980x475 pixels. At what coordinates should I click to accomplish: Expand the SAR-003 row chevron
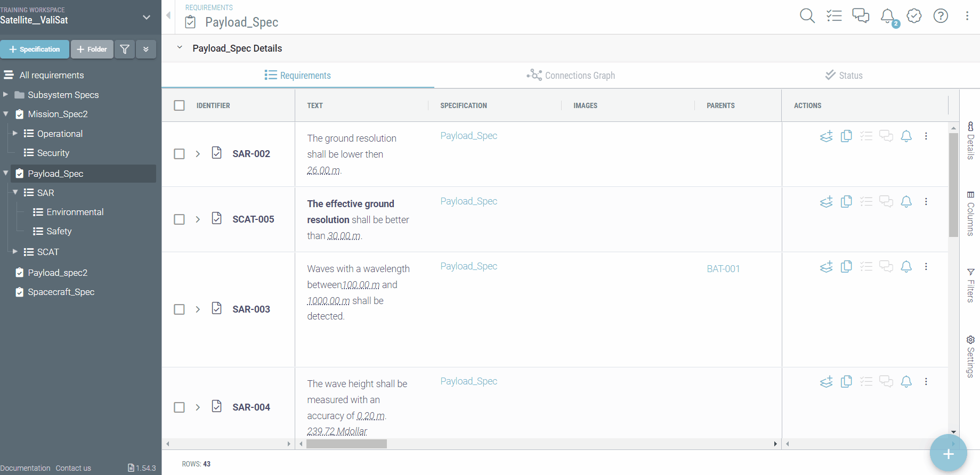point(198,309)
